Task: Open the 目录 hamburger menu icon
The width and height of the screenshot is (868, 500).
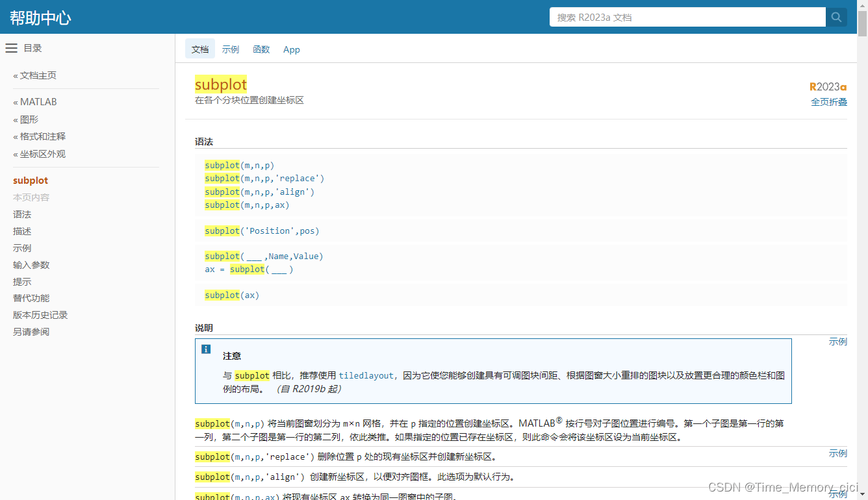Action: click(x=11, y=47)
